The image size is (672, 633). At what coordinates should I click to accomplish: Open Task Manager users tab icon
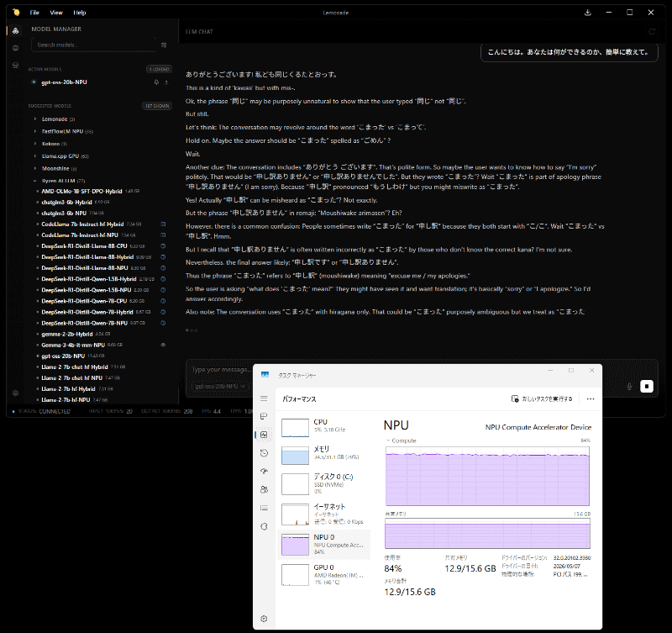[x=264, y=489]
